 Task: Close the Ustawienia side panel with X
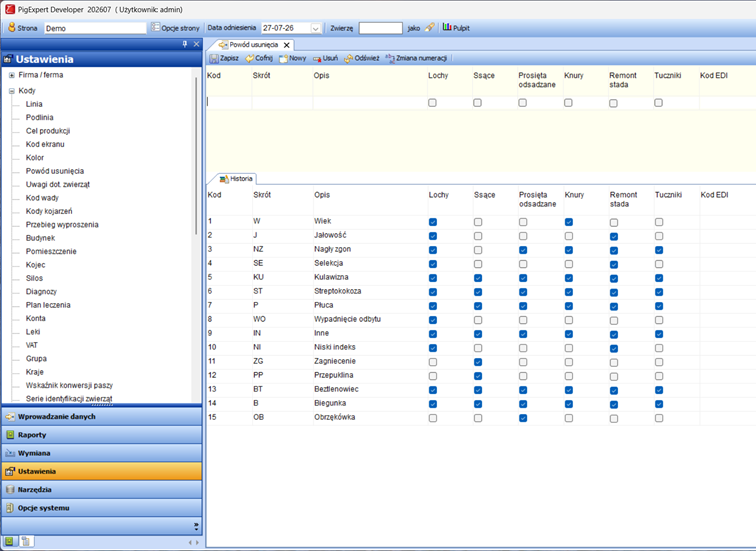[x=196, y=44]
